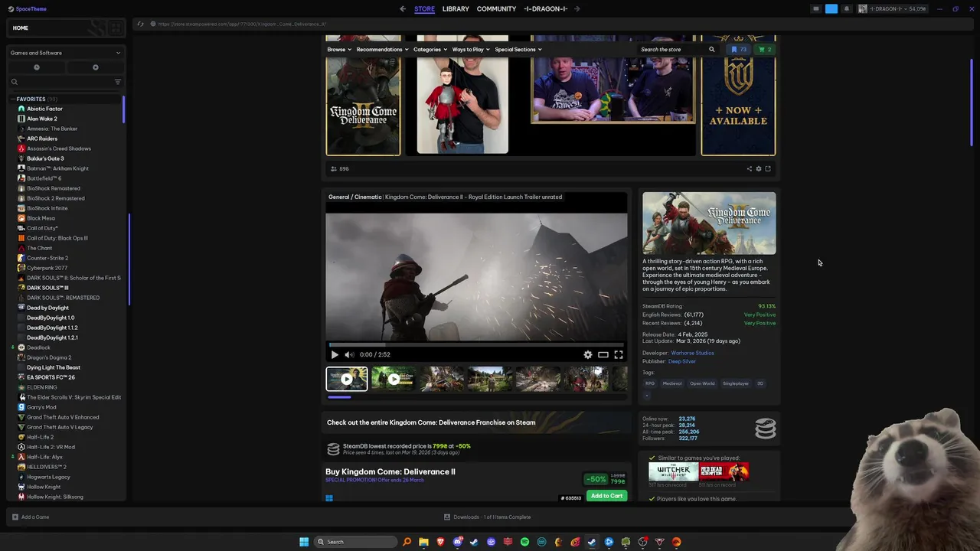This screenshot has width=980, height=551.
Task: Click the store page vertical scrollbar
Action: pyautogui.click(x=972, y=102)
